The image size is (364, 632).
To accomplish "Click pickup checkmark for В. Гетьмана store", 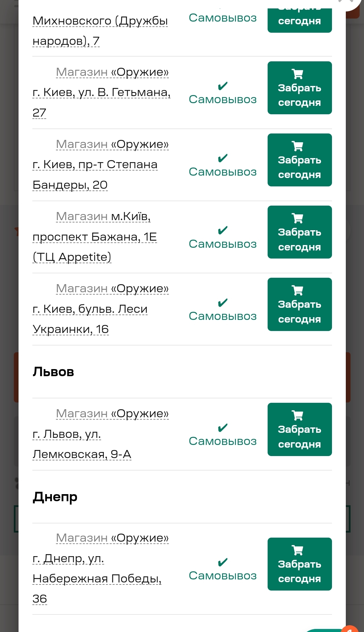I will tap(223, 86).
